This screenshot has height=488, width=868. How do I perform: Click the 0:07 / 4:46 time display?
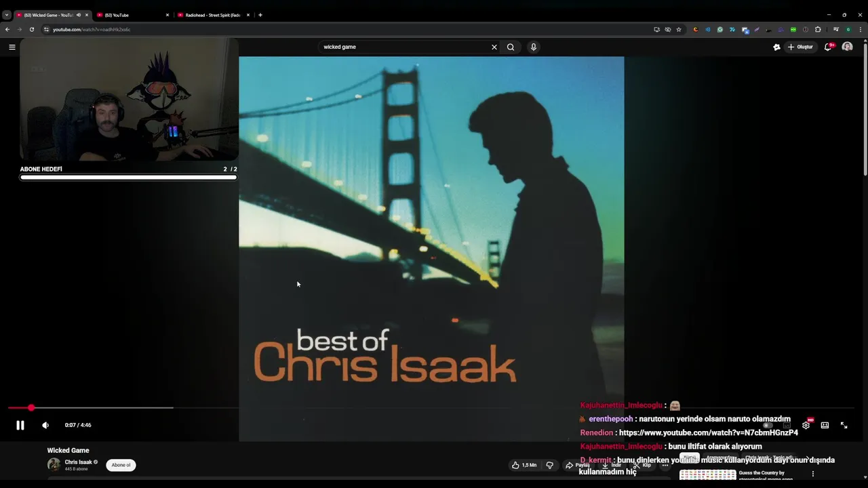click(78, 425)
